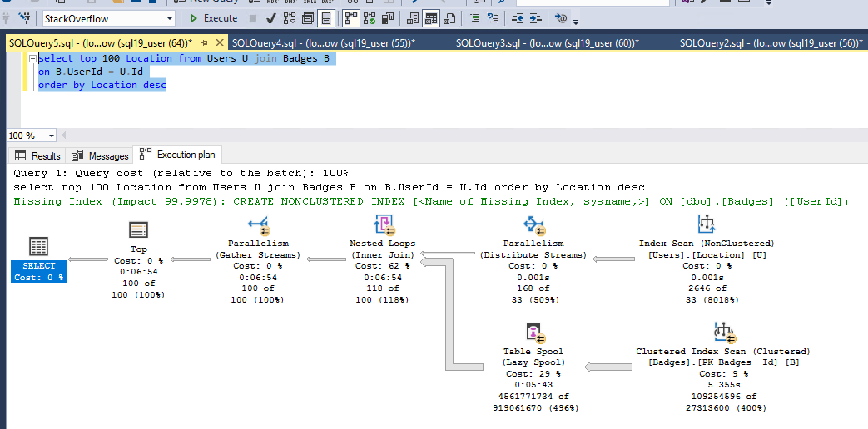Click 'Cost: 62 %' under Nested Loops
Screen dimensions: 868x429
point(383,266)
